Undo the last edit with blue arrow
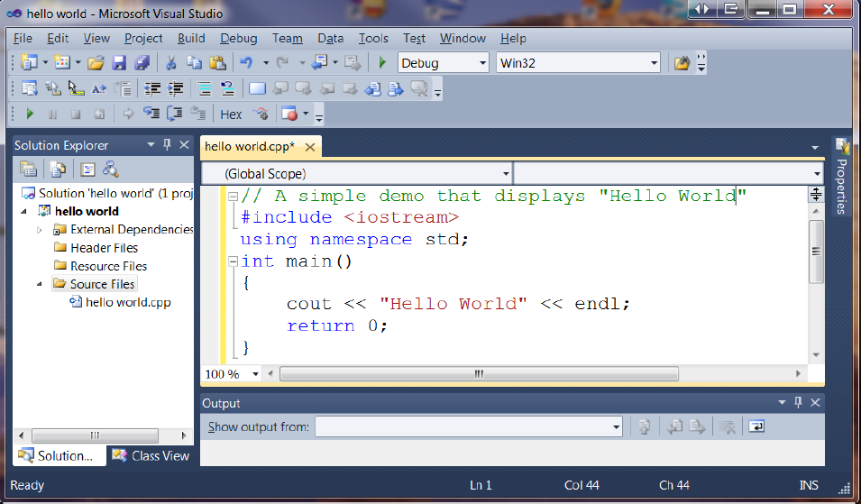This screenshot has height=504, width=861. click(246, 63)
